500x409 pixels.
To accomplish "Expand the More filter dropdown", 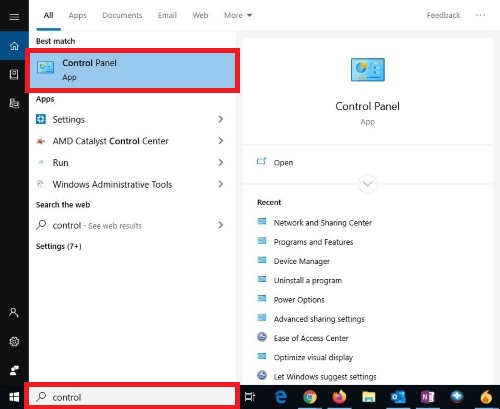I will (238, 15).
